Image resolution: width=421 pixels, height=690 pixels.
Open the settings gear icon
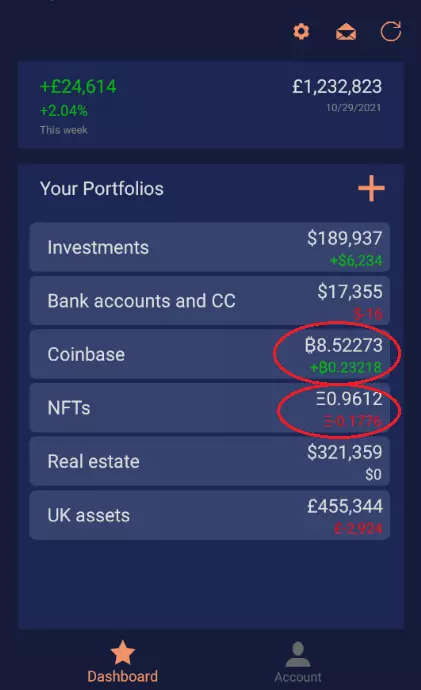(x=301, y=32)
